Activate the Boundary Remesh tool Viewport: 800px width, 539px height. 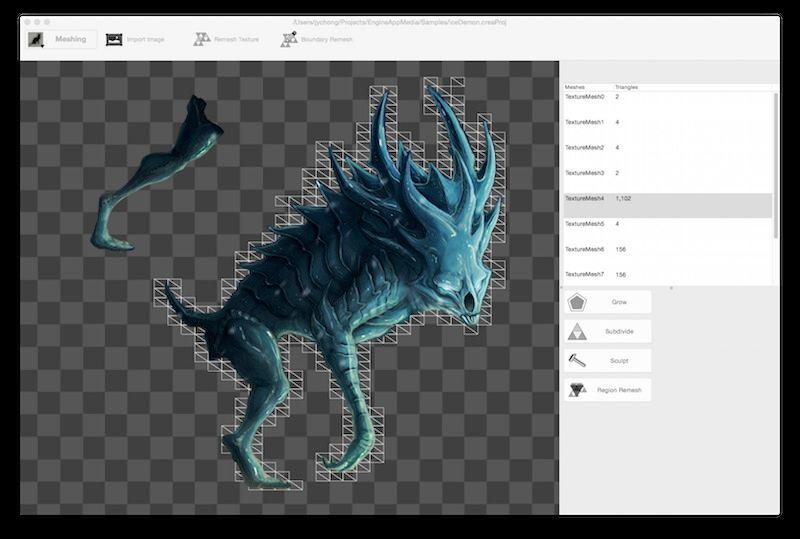point(316,39)
